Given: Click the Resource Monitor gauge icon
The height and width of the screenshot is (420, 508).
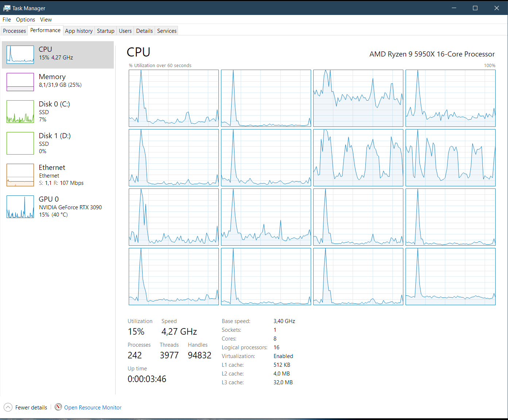Looking at the screenshot, I should pos(58,407).
